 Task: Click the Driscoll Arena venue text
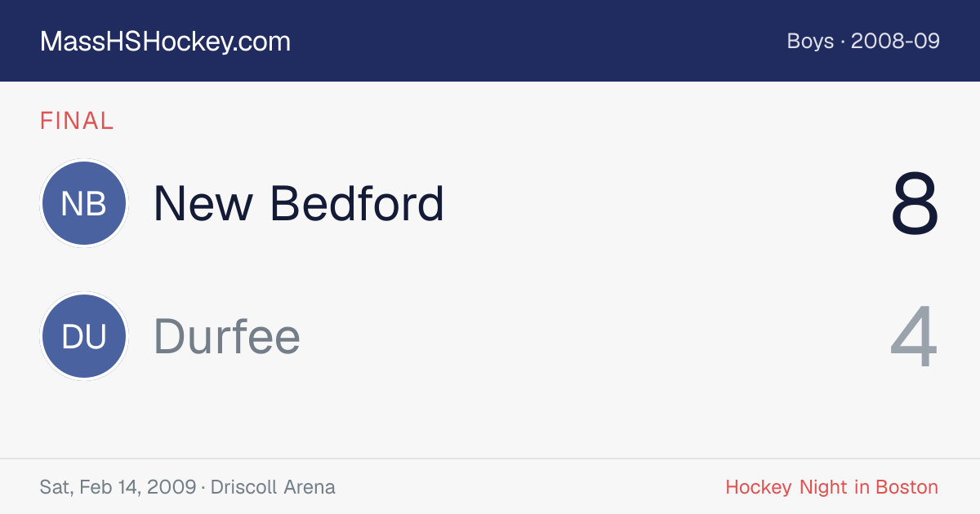pyautogui.click(x=273, y=487)
